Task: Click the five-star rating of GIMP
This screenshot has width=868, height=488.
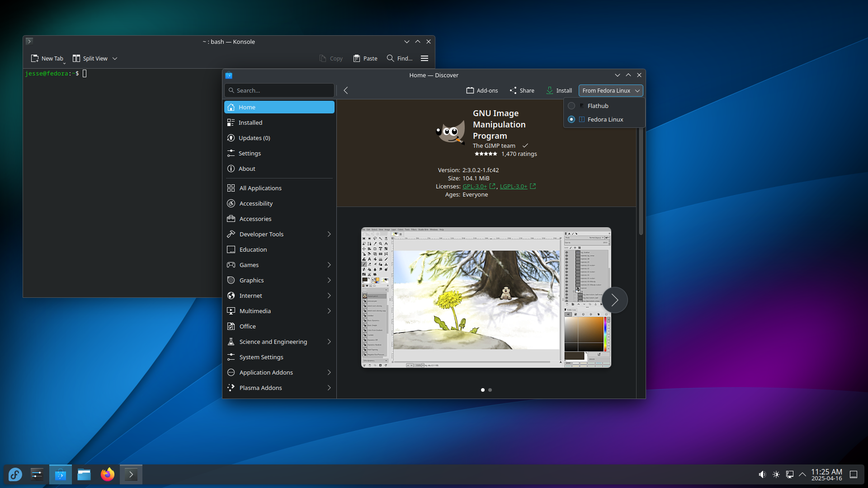Action: pos(486,154)
